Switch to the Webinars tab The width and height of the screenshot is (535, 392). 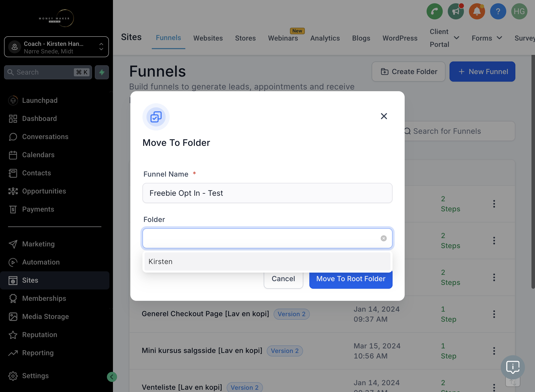point(283,38)
